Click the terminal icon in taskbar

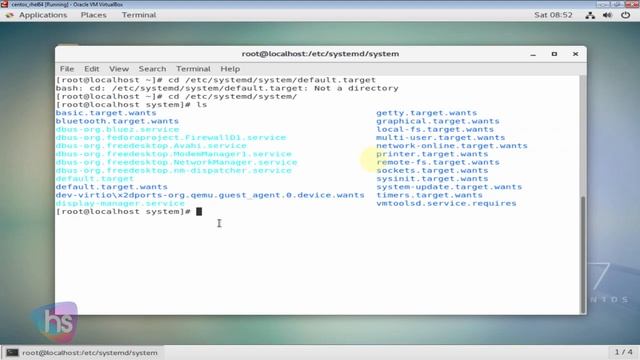12,353
